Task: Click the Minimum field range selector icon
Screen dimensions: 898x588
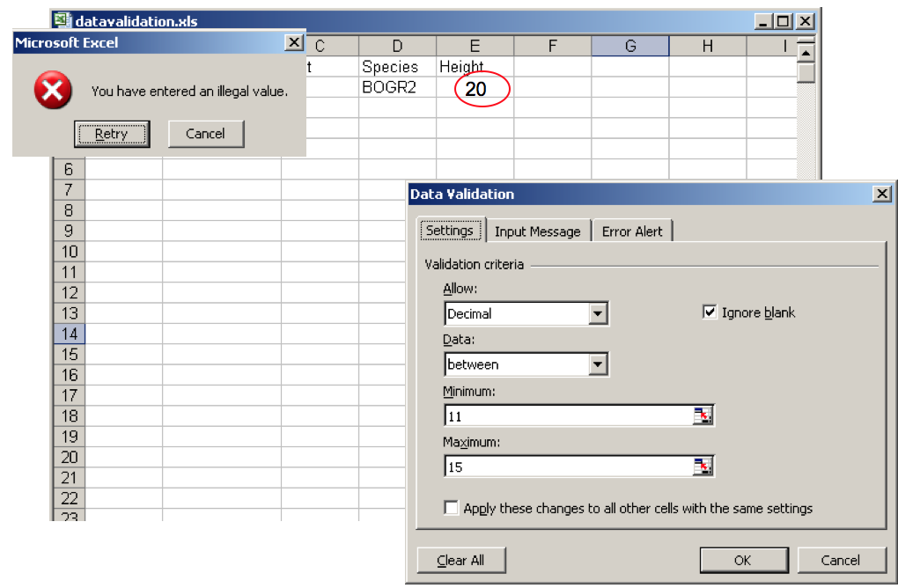Action: [x=702, y=416]
